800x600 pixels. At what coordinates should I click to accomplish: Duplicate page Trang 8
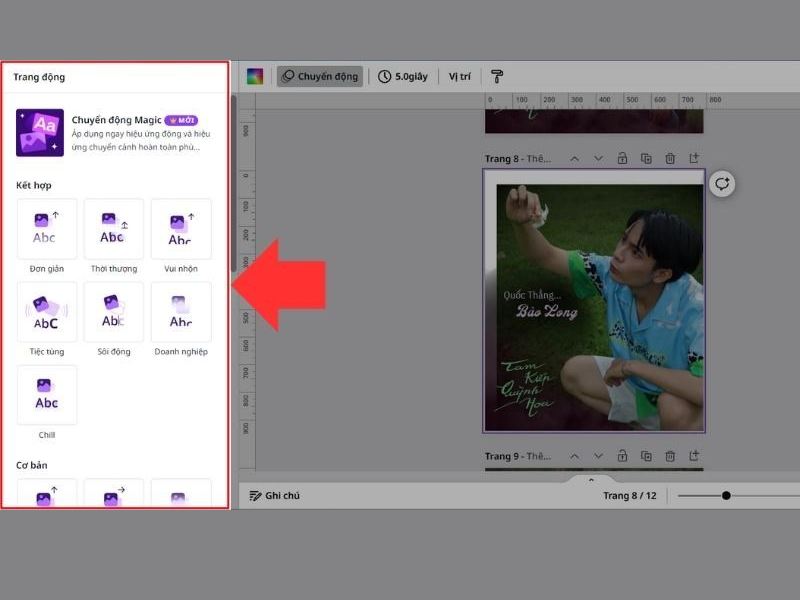646,158
